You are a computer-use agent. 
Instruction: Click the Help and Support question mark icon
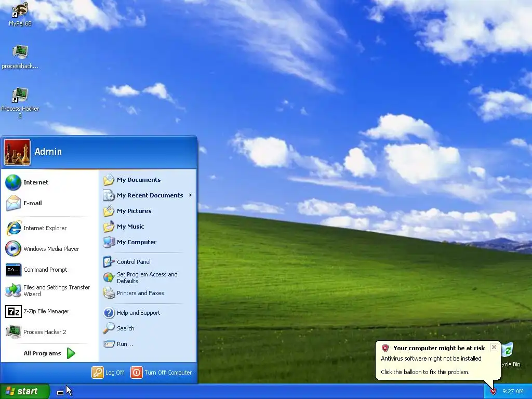[109, 313]
